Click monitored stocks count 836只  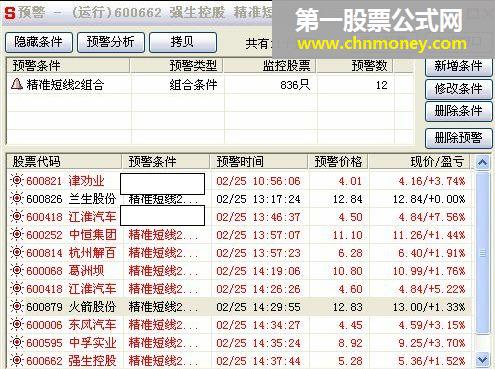[x=295, y=85]
